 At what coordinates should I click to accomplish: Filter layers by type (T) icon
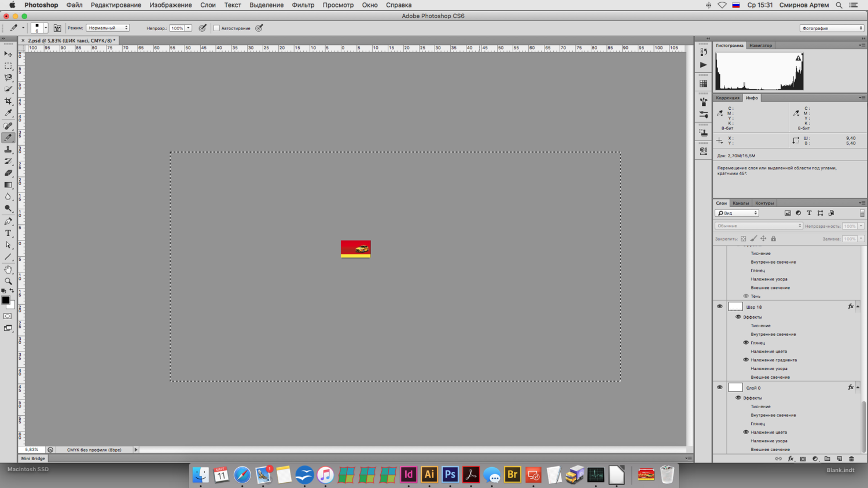point(809,213)
